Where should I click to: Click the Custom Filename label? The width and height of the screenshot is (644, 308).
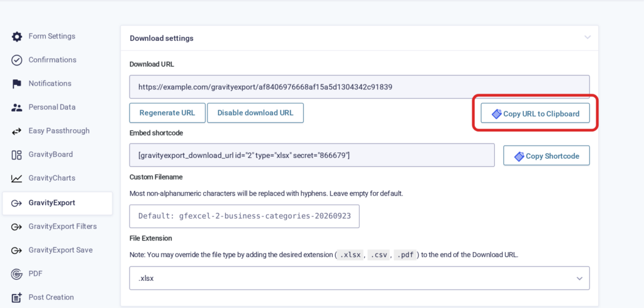(x=156, y=177)
